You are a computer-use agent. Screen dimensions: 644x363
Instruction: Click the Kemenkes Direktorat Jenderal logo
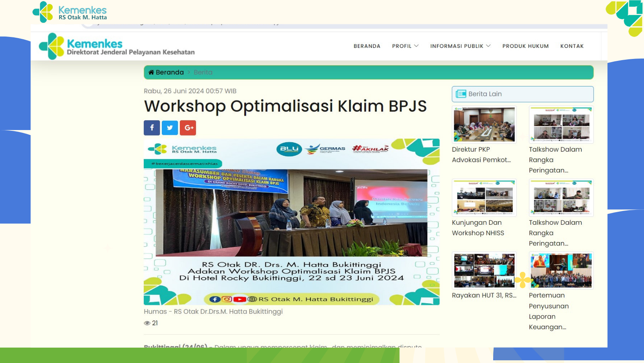coord(117,46)
